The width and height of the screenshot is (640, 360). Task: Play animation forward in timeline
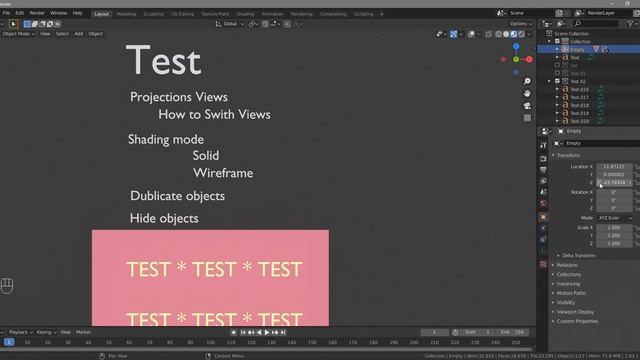tap(267, 333)
